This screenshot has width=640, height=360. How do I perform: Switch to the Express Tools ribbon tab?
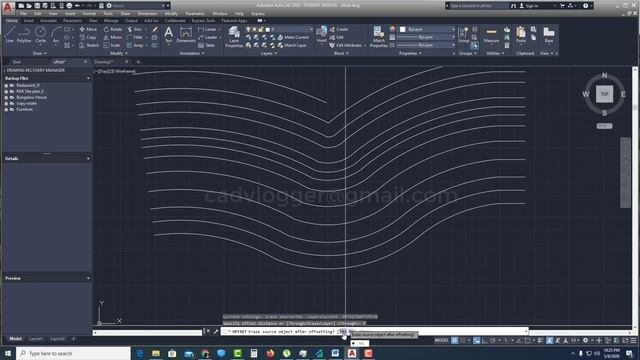[x=203, y=20]
